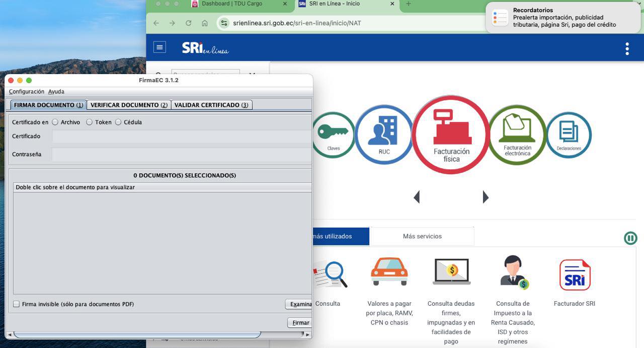Choose the Token radio option
The image size is (644, 348).
89,122
